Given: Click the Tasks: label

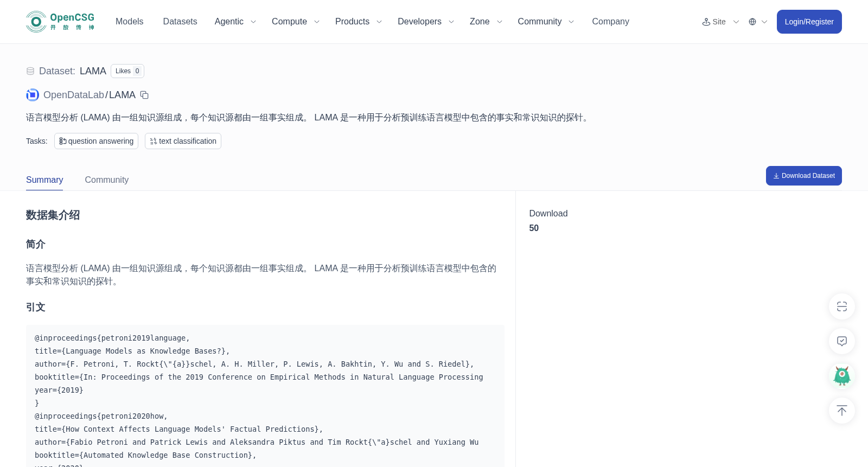Looking at the screenshot, I should (x=37, y=141).
